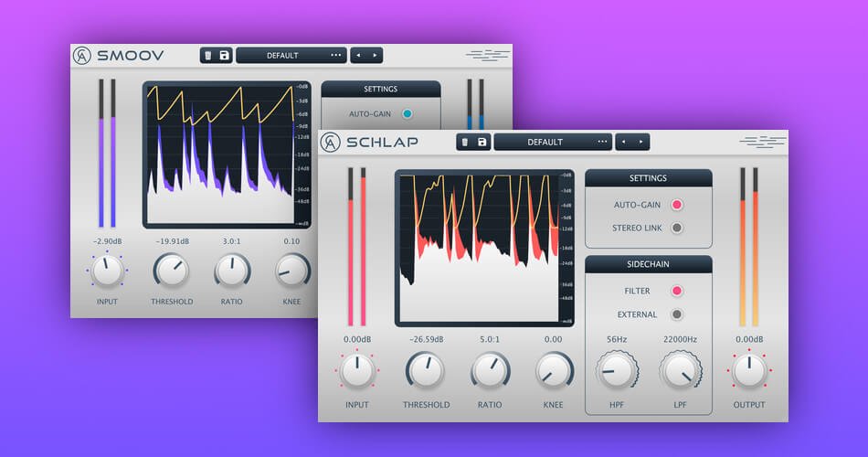Go to next preset in SMOOV
The height and width of the screenshot is (457, 868).
376,55
